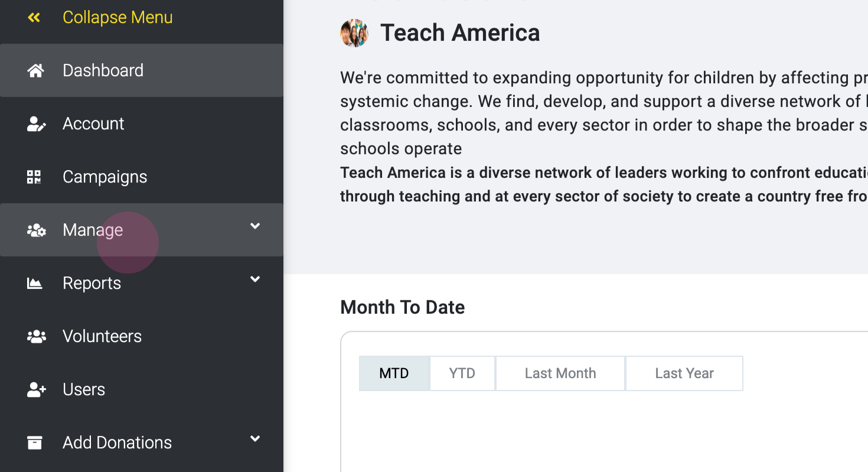Switch to the YTD tab
The width and height of the screenshot is (868, 472).
pos(462,373)
